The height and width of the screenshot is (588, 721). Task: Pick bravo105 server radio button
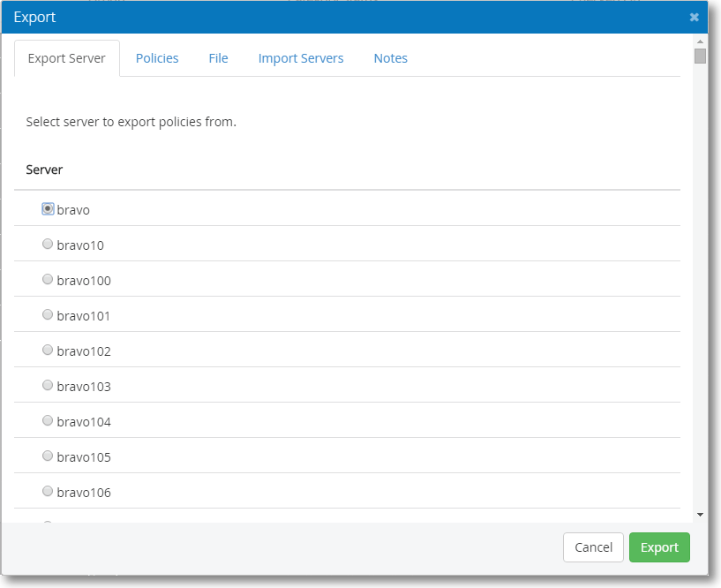tap(48, 456)
